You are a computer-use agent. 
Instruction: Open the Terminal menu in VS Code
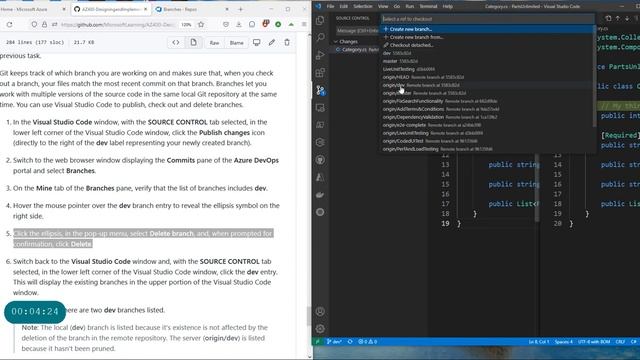pos(428,7)
